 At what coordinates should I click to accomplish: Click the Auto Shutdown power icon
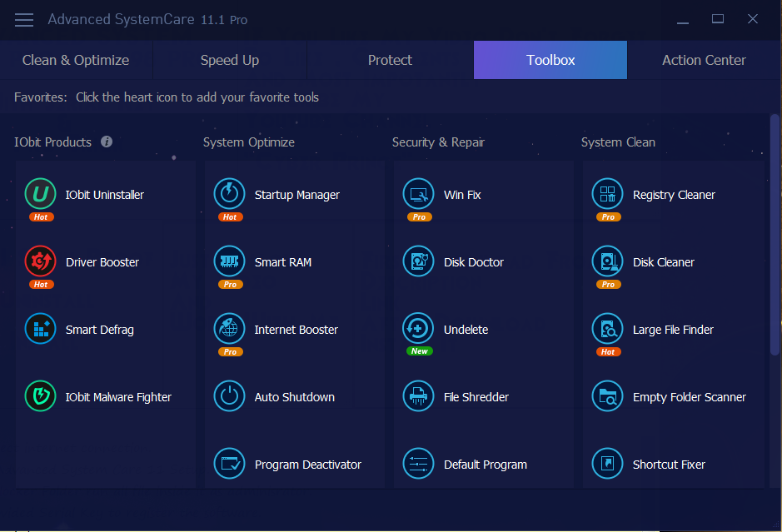coord(229,396)
